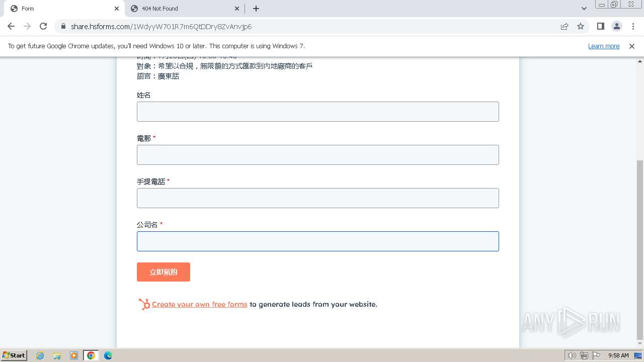Open File Explorer from the taskbar
Screen dimensions: 644x362
[x=57, y=355]
